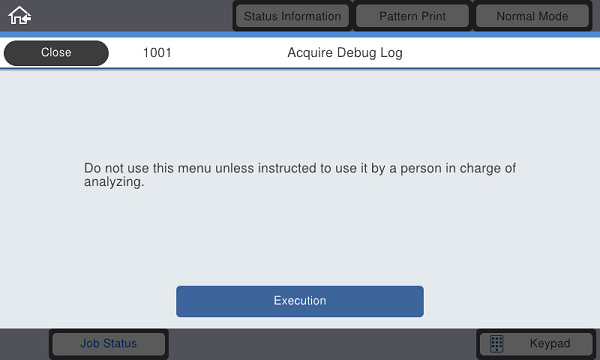Image resolution: width=600 pixels, height=360 pixels.
Task: Click the Keypad label text
Action: tap(550, 344)
